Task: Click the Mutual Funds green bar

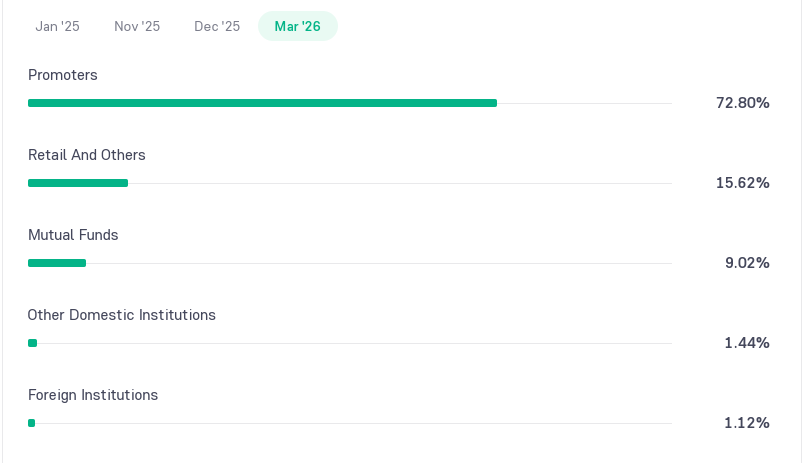Action: (57, 263)
